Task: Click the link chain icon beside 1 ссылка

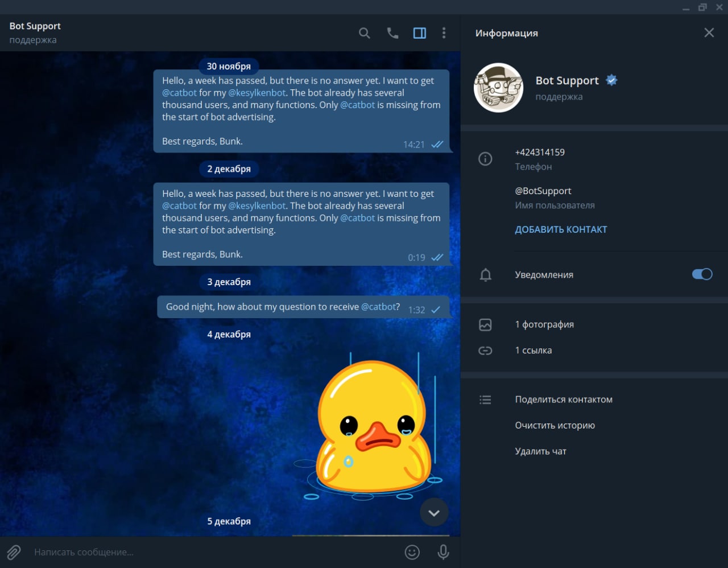Action: (x=485, y=351)
